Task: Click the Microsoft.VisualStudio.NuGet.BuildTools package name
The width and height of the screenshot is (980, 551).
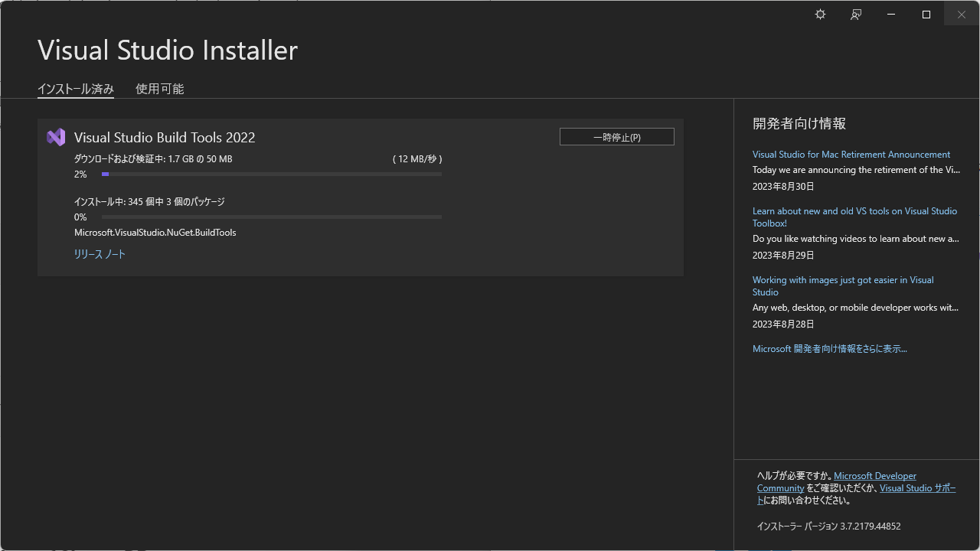Action: coord(155,233)
